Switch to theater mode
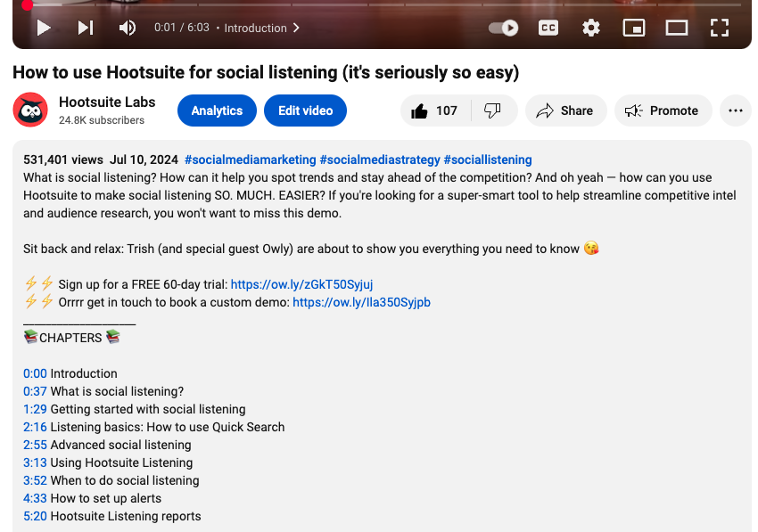The height and width of the screenshot is (532, 758). pos(677,28)
